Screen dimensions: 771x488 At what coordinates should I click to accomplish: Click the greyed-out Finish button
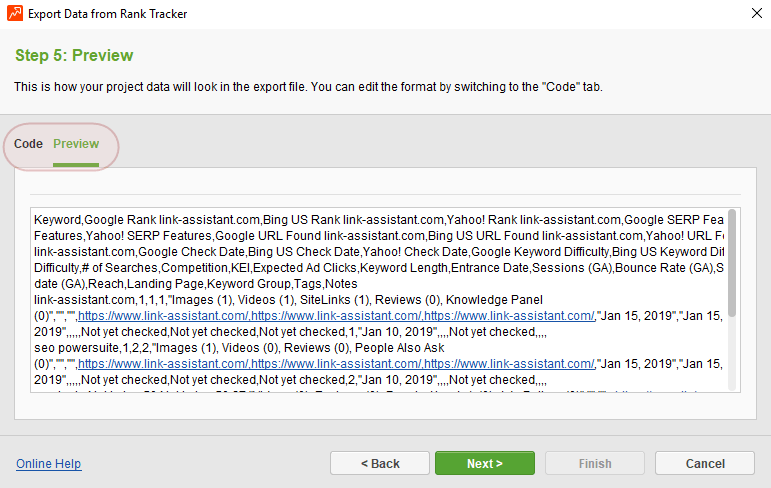(x=595, y=463)
